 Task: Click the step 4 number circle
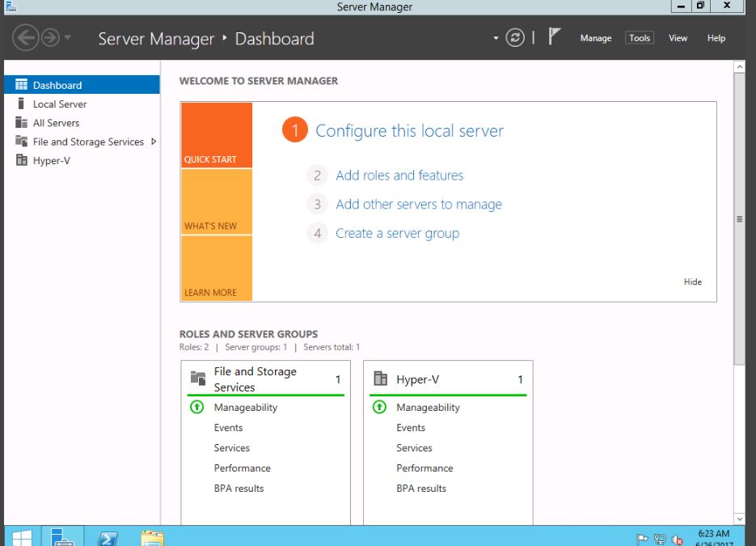click(x=317, y=233)
